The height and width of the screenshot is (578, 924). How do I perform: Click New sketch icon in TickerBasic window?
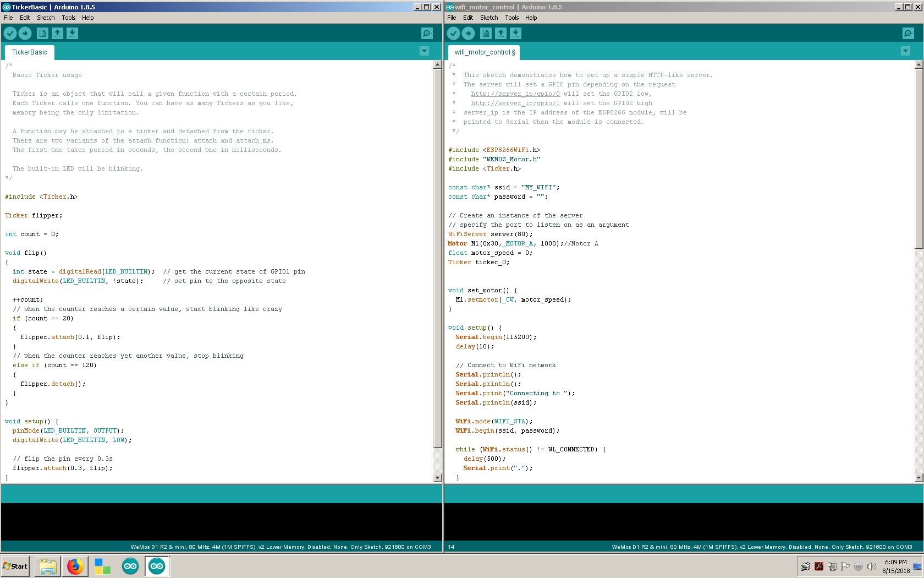point(42,34)
